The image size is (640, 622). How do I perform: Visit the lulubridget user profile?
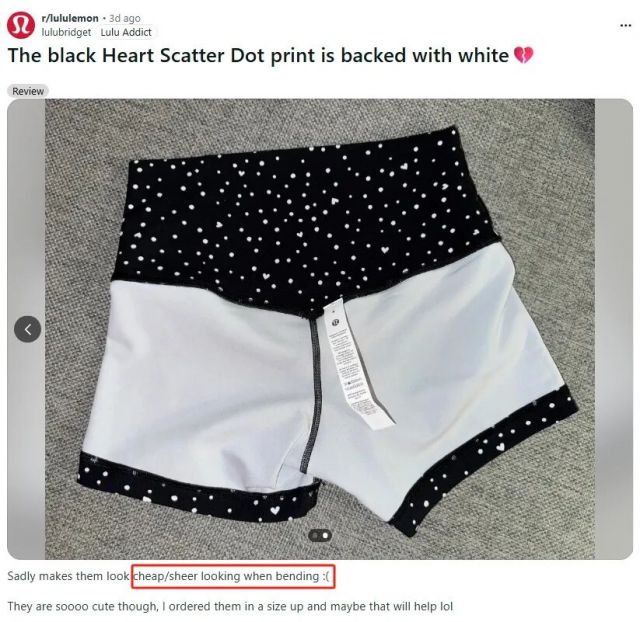tap(66, 32)
